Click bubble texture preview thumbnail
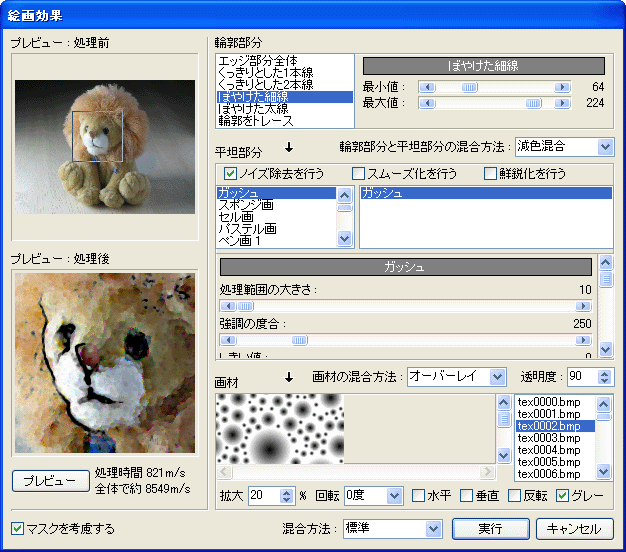The image size is (626, 552). [x=280, y=429]
